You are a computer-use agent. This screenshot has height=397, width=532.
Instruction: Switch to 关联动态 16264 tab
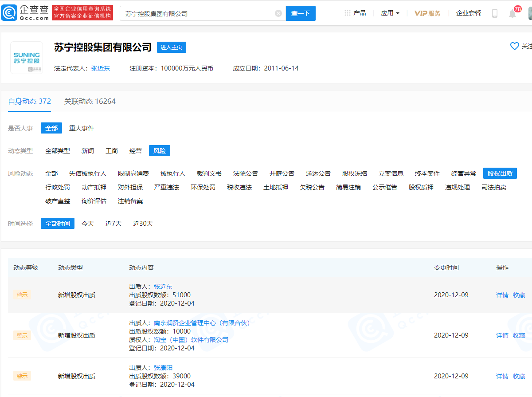90,101
